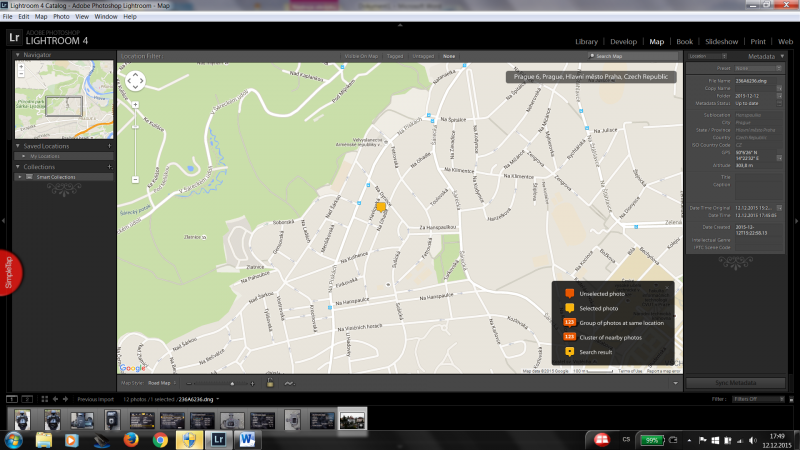Toggle the GPS lock markers icon
Viewport: 800px width, 450px height.
tap(270, 383)
